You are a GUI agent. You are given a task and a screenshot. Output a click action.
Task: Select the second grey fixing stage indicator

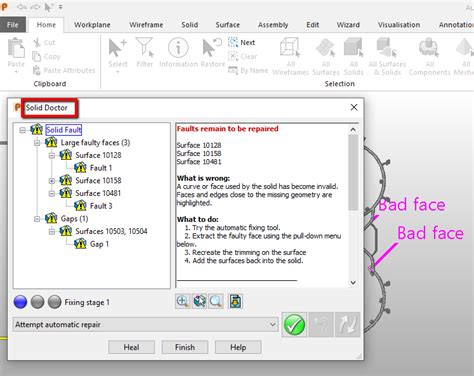point(37,302)
